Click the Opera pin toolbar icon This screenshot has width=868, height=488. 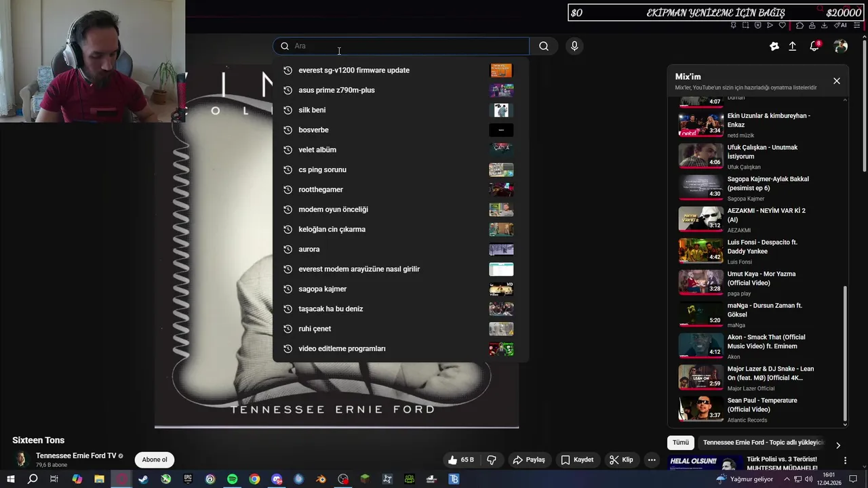pyautogui.click(x=734, y=25)
